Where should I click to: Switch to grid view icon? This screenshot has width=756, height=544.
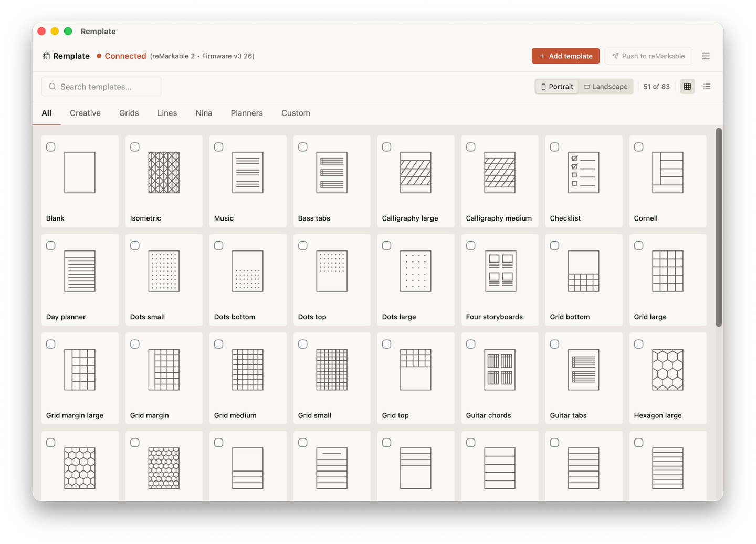[687, 87]
